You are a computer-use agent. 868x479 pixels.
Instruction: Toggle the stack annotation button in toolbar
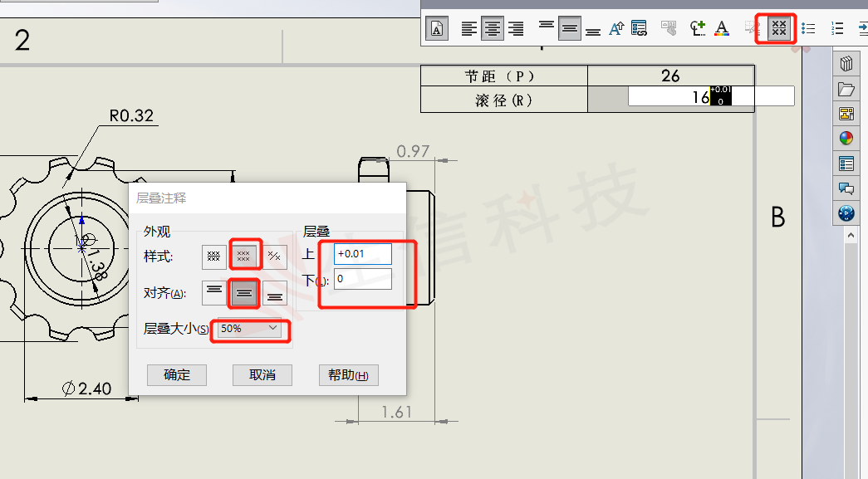[x=779, y=27]
